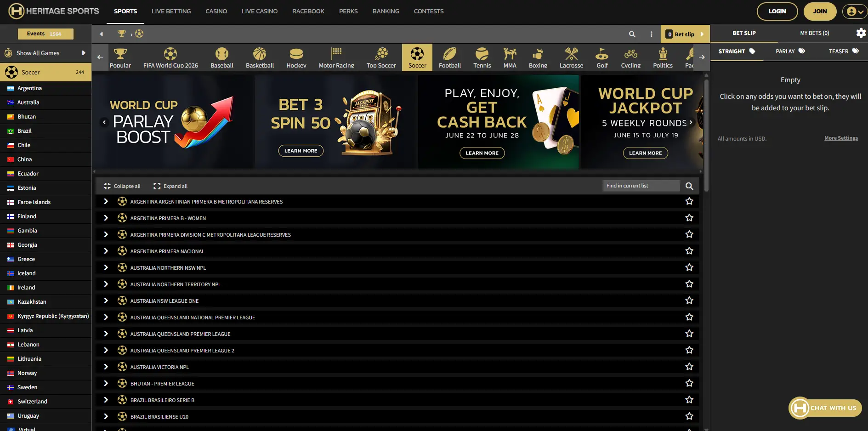
Task: Expand Argentina Primera B Women league
Action: 106,218
